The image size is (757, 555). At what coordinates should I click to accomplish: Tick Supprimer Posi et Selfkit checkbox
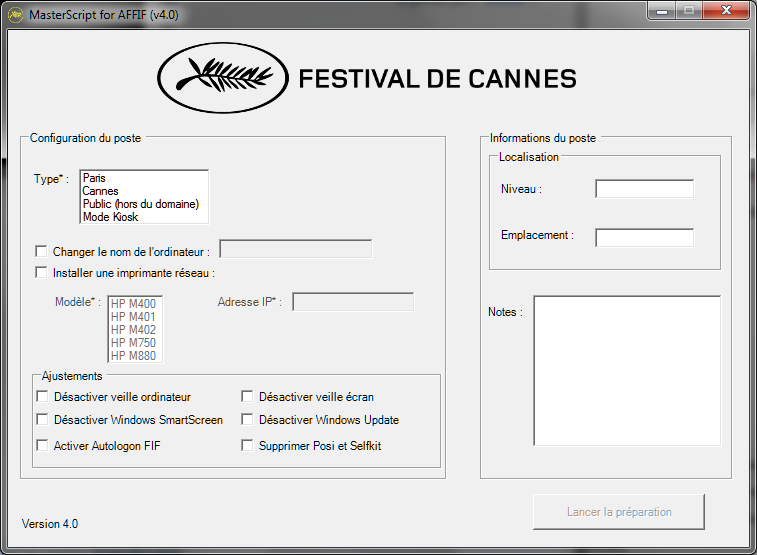click(x=247, y=445)
